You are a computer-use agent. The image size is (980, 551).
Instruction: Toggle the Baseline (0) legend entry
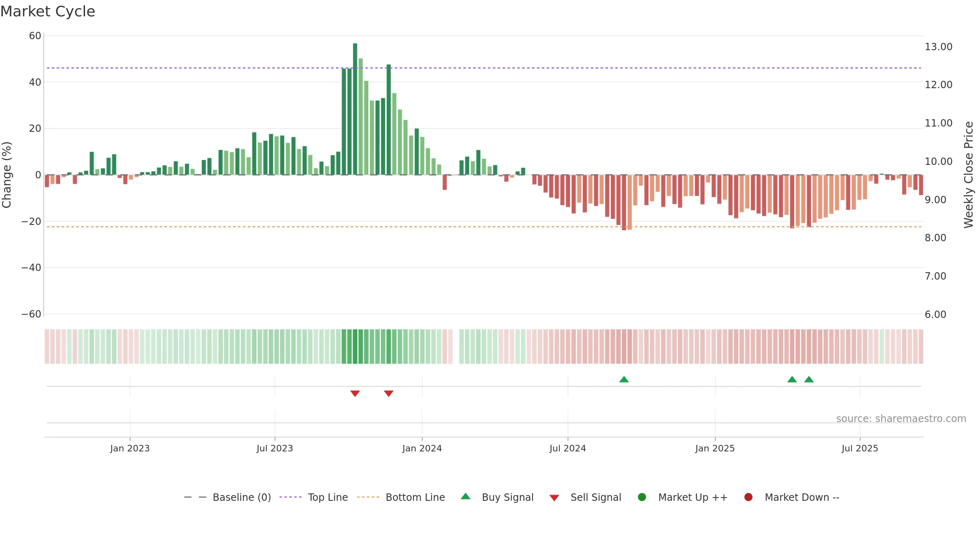pos(227,497)
